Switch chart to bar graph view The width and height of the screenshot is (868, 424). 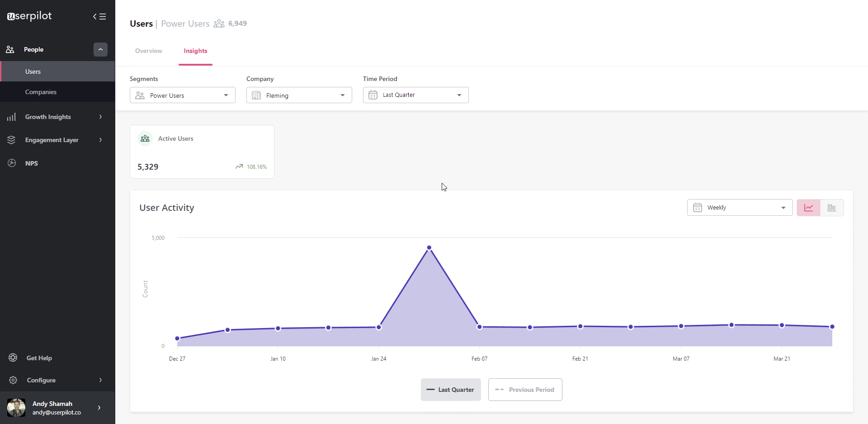click(832, 207)
